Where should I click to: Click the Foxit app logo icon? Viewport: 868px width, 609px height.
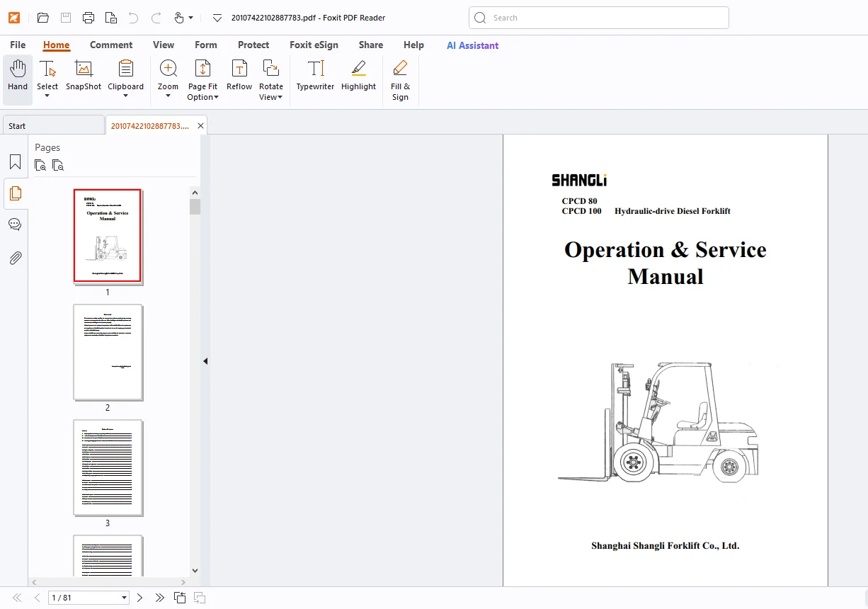click(x=14, y=18)
